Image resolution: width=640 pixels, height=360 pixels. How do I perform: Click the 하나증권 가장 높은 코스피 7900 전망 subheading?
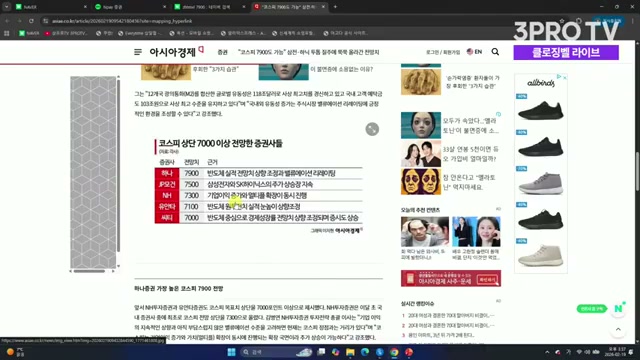click(179, 289)
